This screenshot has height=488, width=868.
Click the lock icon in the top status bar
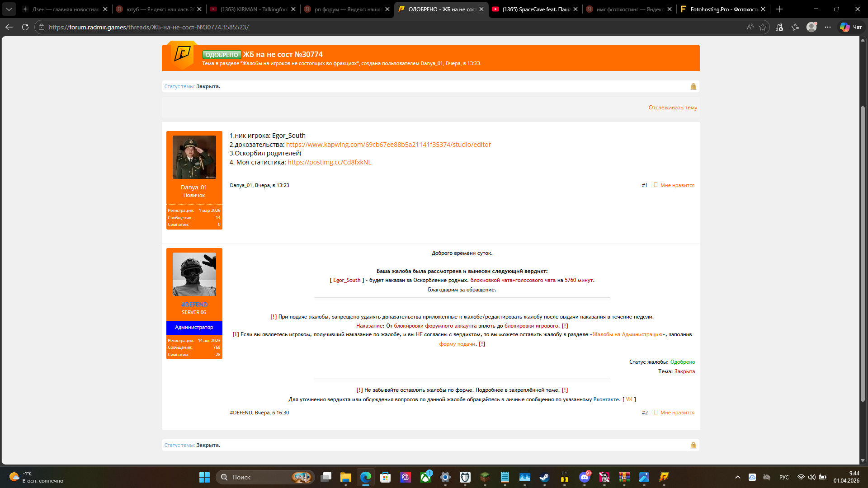point(693,86)
